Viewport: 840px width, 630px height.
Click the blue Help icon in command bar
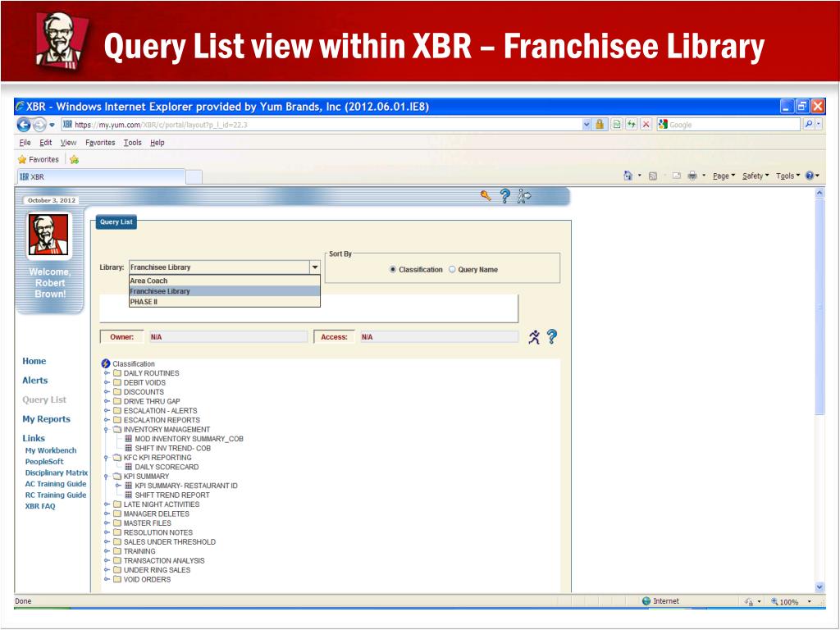[810, 176]
